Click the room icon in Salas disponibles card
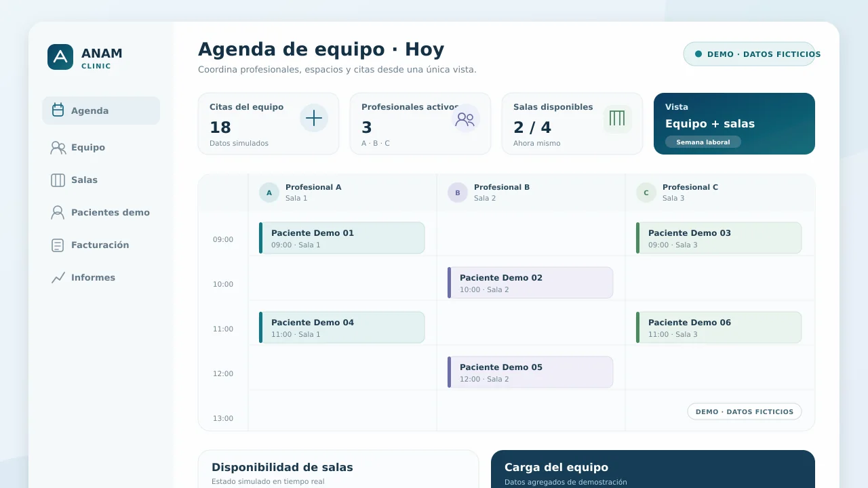The width and height of the screenshot is (868, 488). point(617,119)
